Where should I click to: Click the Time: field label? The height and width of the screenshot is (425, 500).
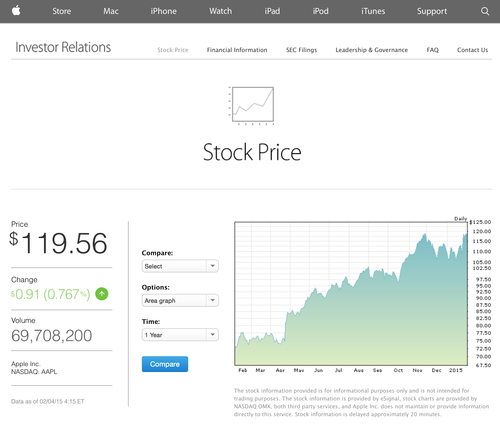tap(151, 322)
